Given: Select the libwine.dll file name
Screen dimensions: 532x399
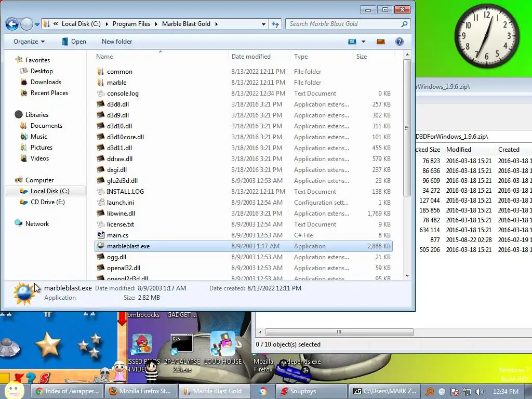Looking at the screenshot, I should click(121, 214).
